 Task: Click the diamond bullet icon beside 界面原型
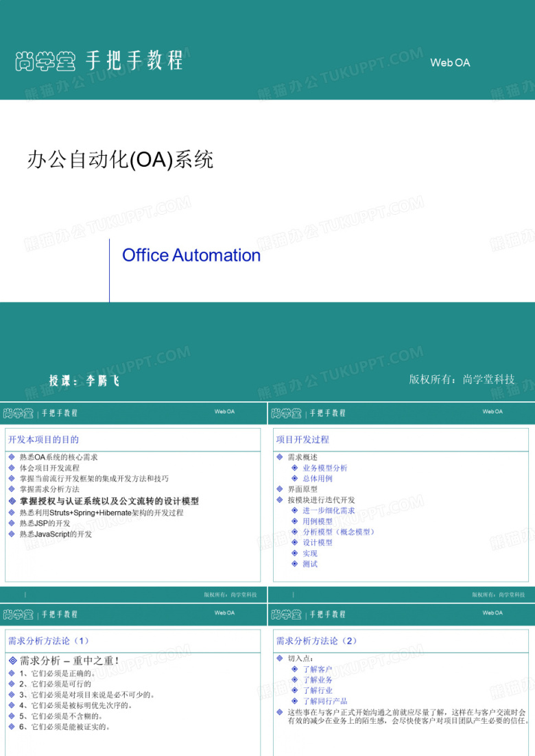pos(280,489)
